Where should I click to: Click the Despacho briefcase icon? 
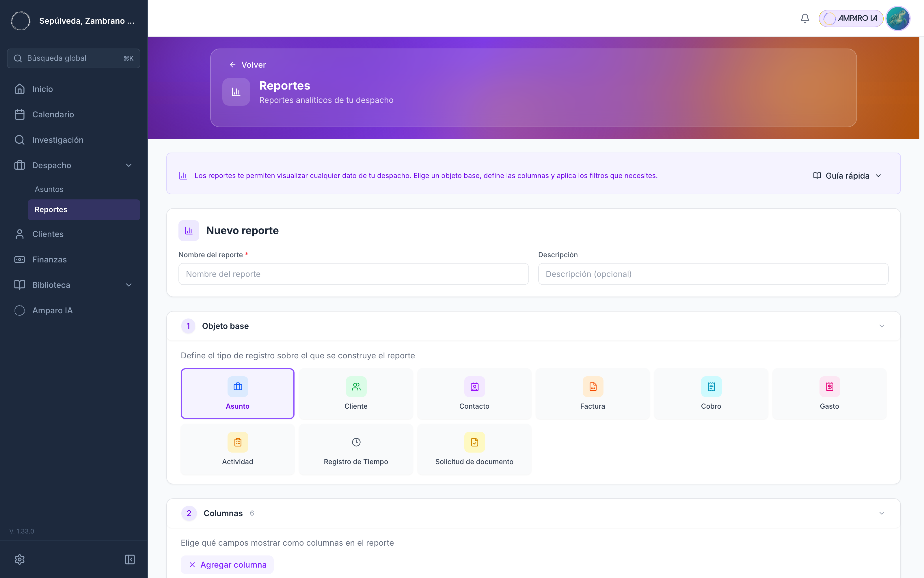click(x=19, y=166)
